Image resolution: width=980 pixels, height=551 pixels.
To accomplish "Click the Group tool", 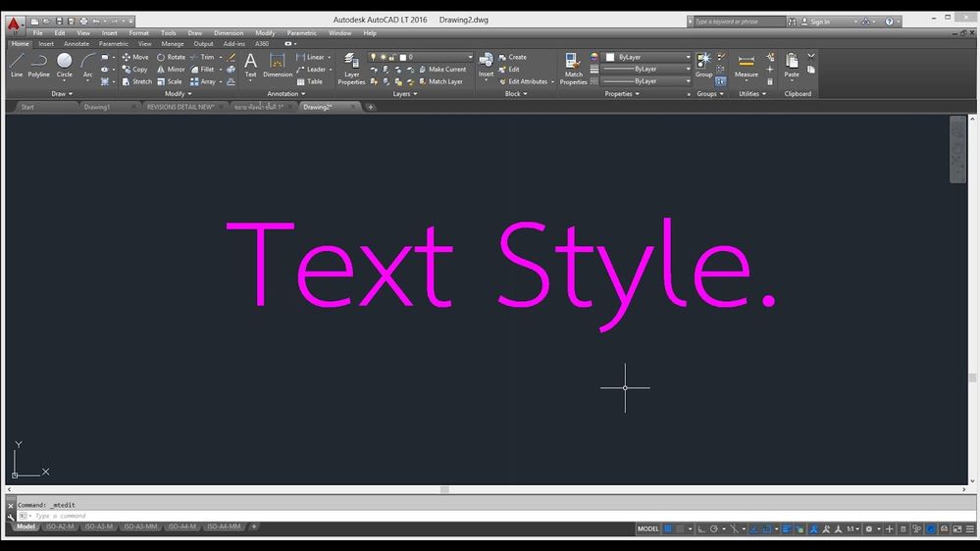I will [703, 65].
